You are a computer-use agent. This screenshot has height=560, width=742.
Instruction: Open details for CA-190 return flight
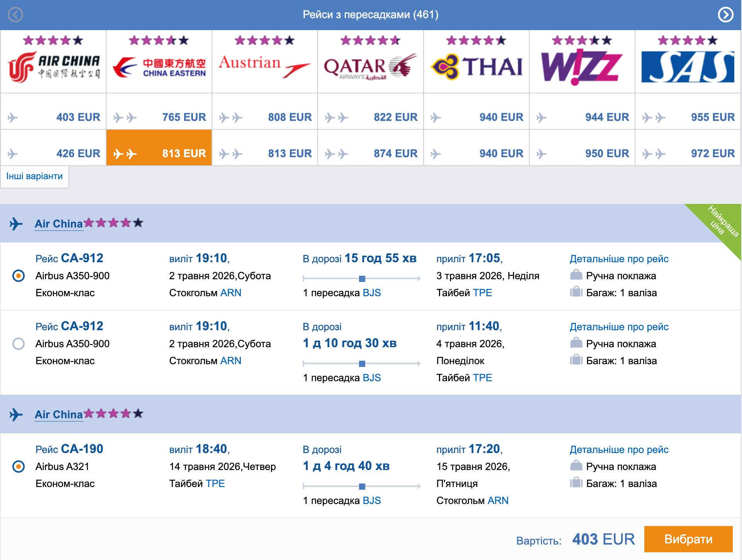pos(619,450)
